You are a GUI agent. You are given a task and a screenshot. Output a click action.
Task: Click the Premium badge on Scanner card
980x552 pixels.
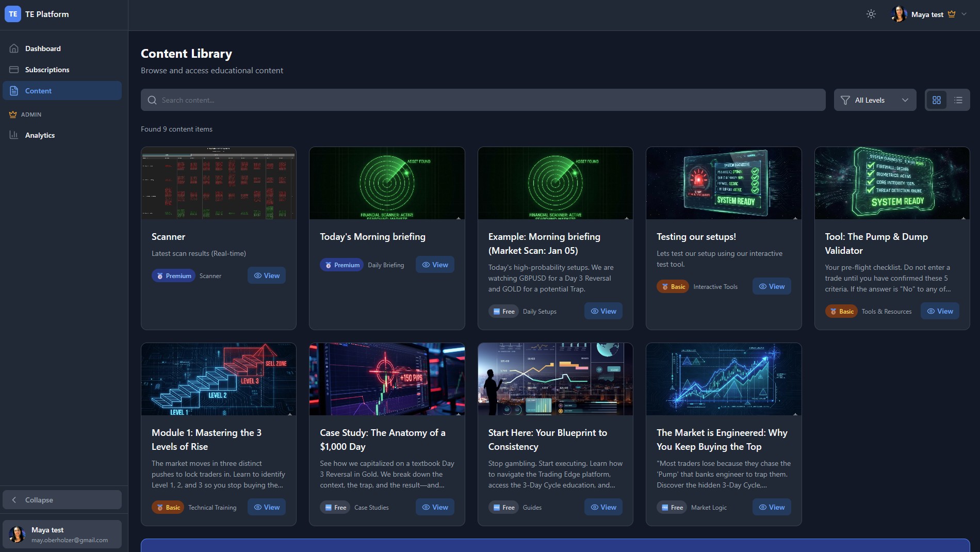(x=174, y=275)
